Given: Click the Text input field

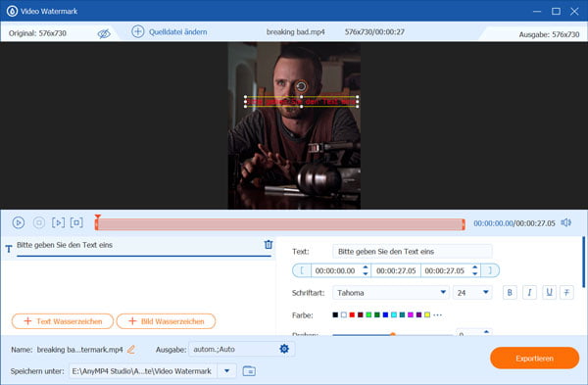Looking at the screenshot, I should pos(413,251).
